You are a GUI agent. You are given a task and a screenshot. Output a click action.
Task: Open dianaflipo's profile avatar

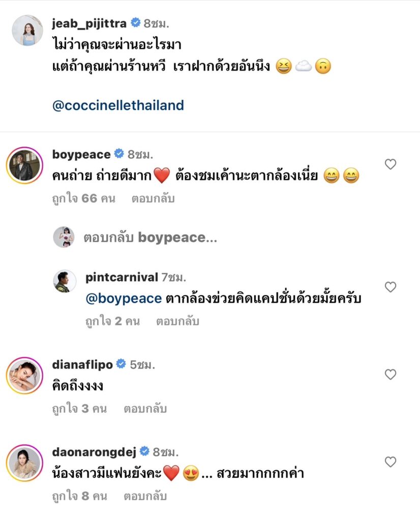(x=23, y=375)
